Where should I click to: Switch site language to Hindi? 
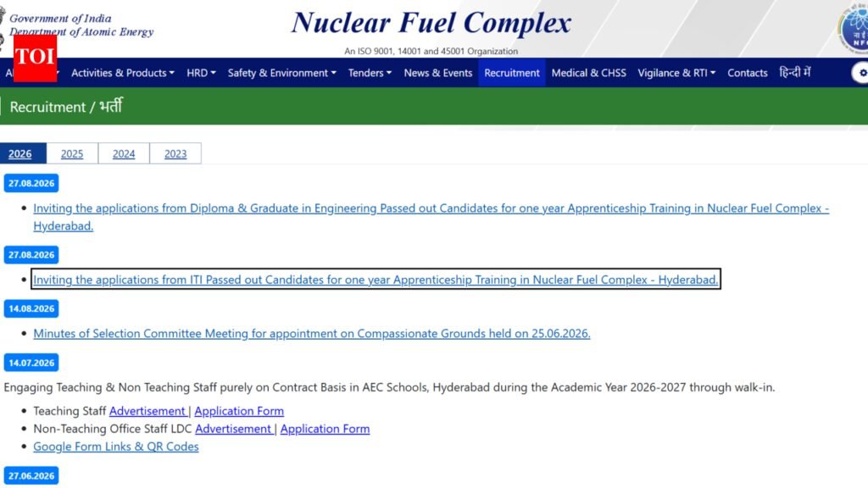click(x=794, y=73)
